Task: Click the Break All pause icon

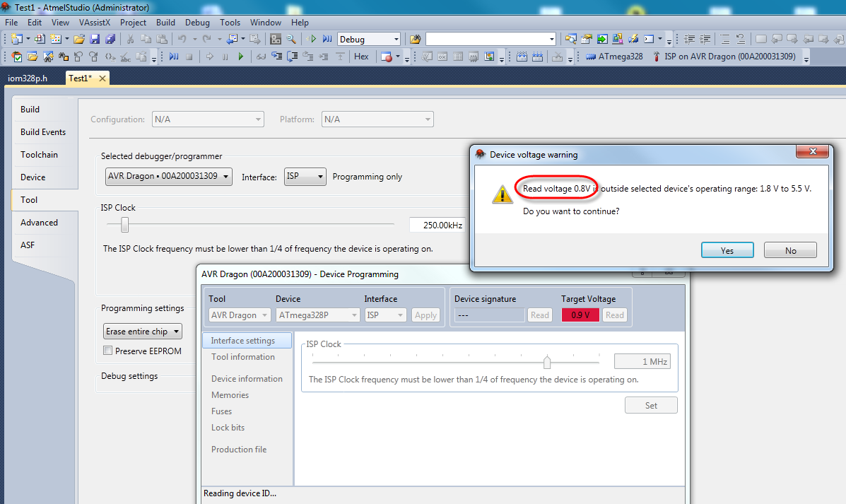Action: point(225,56)
